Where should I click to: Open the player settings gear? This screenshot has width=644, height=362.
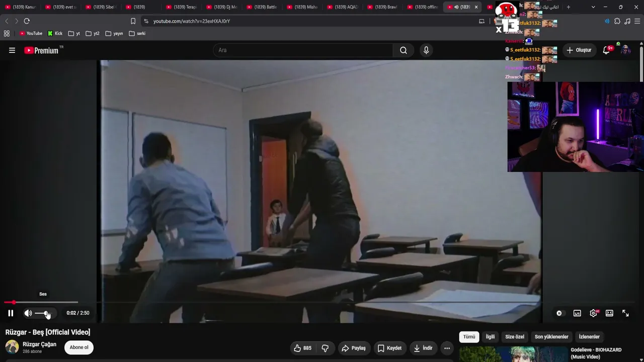[x=594, y=313]
